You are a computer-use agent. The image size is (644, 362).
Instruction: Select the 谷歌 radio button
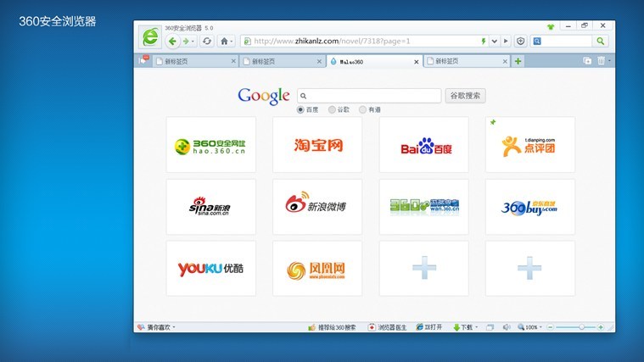click(x=332, y=109)
